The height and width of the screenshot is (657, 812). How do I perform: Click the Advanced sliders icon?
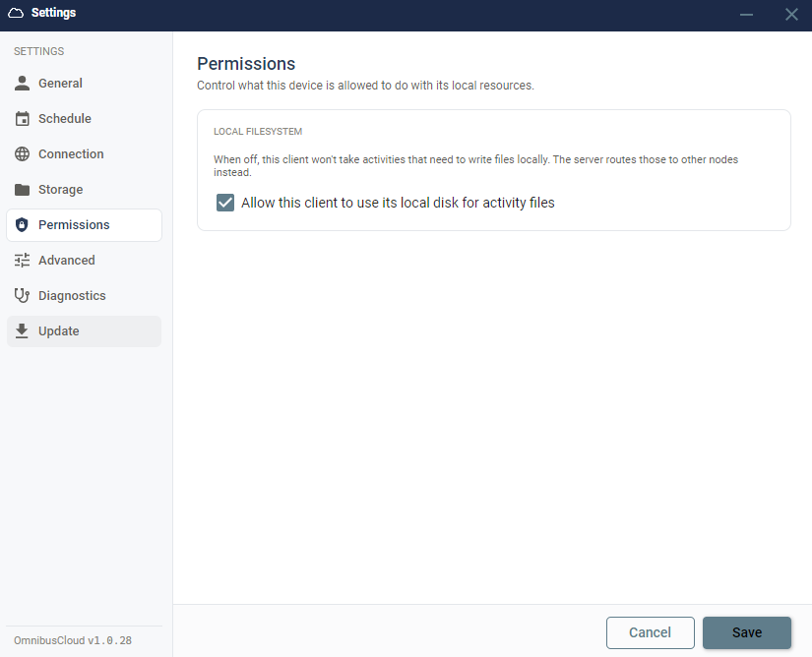point(22,261)
